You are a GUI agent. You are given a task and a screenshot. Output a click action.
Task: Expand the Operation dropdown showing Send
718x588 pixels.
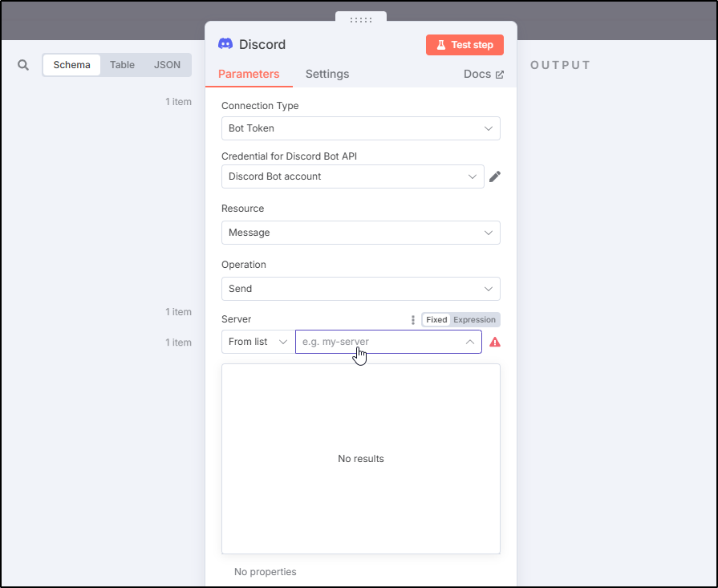pos(361,289)
